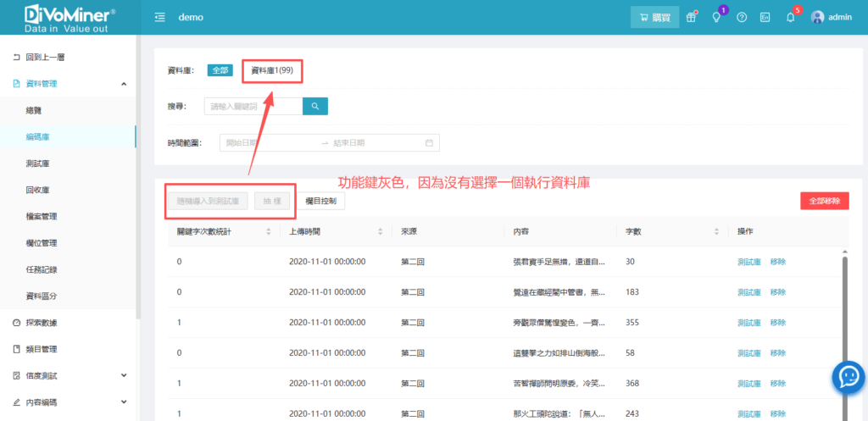868x421 pixels.
Task: Open 回收庫 in the sidebar
Action: 38,190
